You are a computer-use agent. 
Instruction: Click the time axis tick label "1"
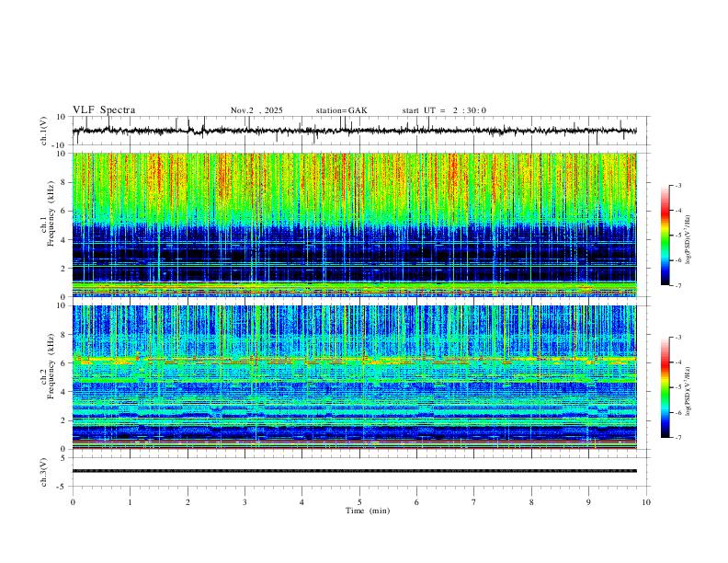(x=130, y=502)
